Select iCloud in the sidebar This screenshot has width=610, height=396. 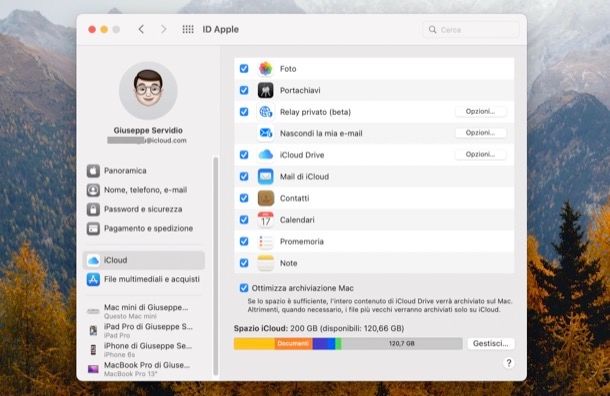tap(144, 260)
